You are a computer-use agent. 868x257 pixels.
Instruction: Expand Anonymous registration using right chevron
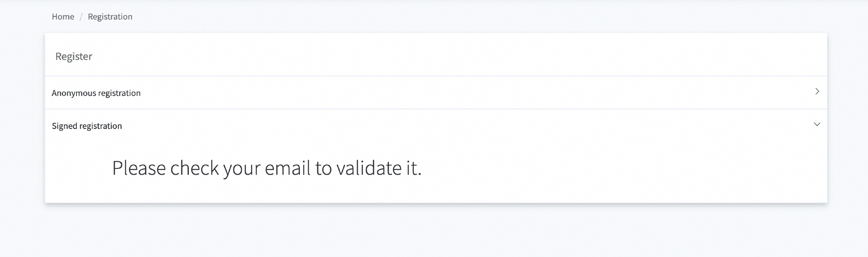point(817,92)
